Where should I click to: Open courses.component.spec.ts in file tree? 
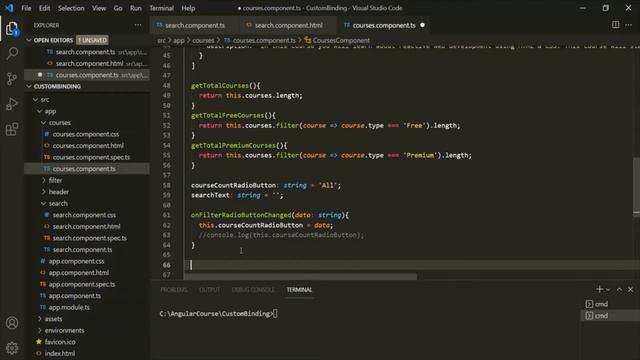(91, 157)
